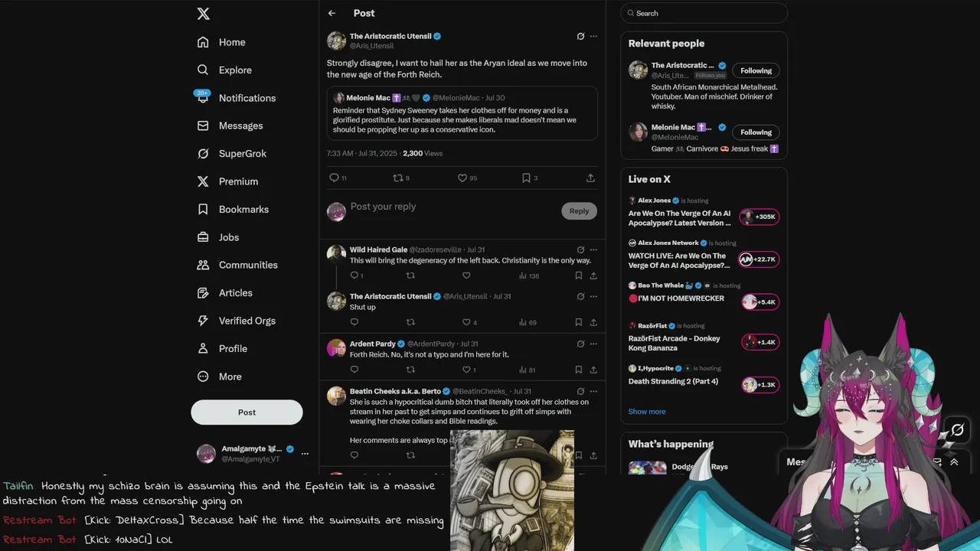Like the "Shut up" reply

pyautogui.click(x=466, y=322)
